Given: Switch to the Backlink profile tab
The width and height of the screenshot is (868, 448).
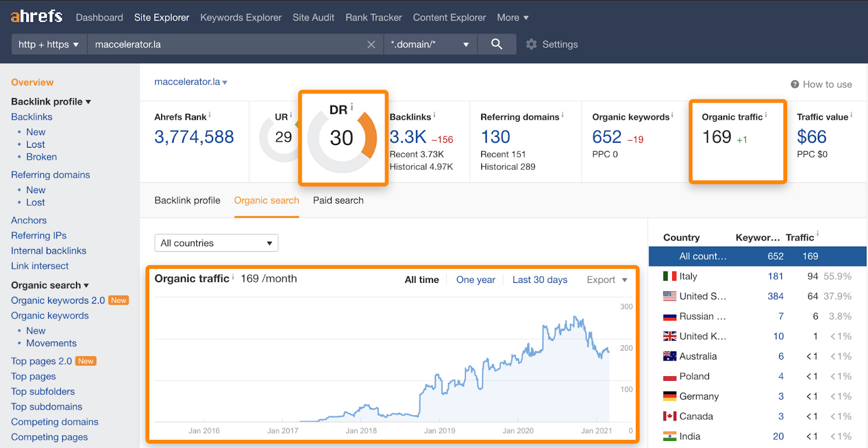Looking at the screenshot, I should point(187,200).
